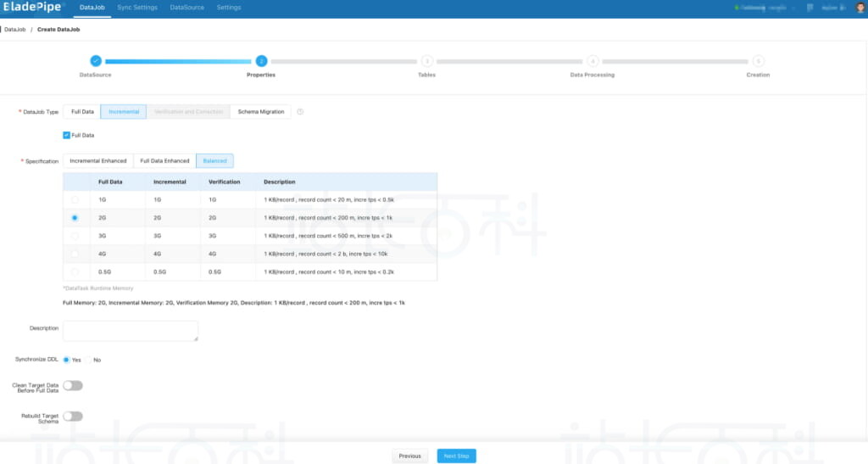
Task: Click the Data Processing step 4 circle
Action: tap(593, 61)
